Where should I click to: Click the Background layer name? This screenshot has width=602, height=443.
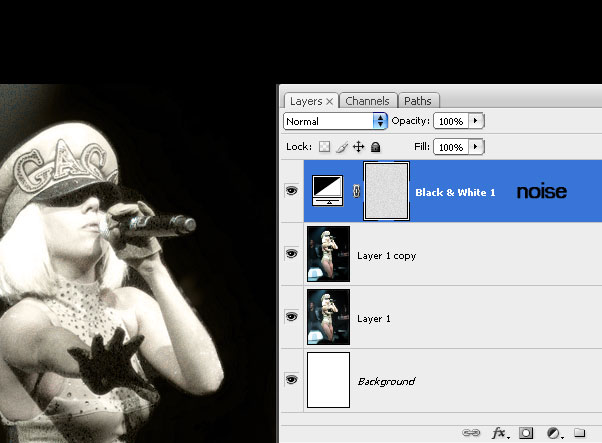pos(387,382)
